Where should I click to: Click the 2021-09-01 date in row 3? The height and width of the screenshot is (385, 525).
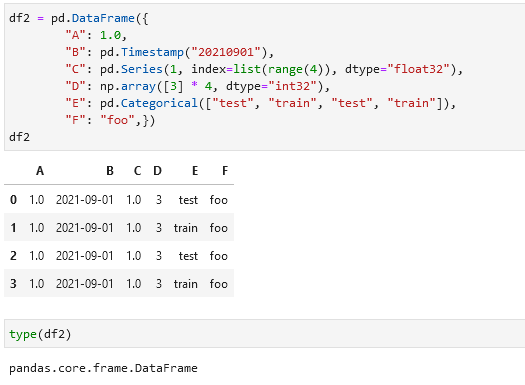(85, 284)
